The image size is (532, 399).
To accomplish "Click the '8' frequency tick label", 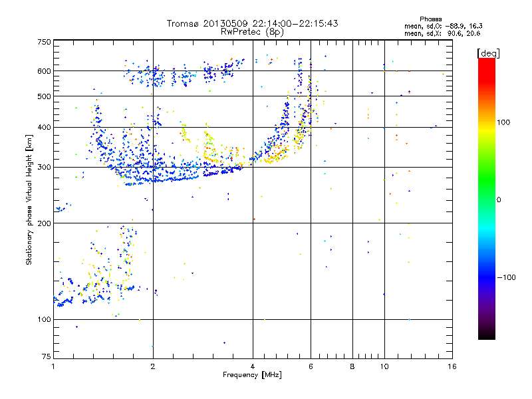I will tap(352, 366).
